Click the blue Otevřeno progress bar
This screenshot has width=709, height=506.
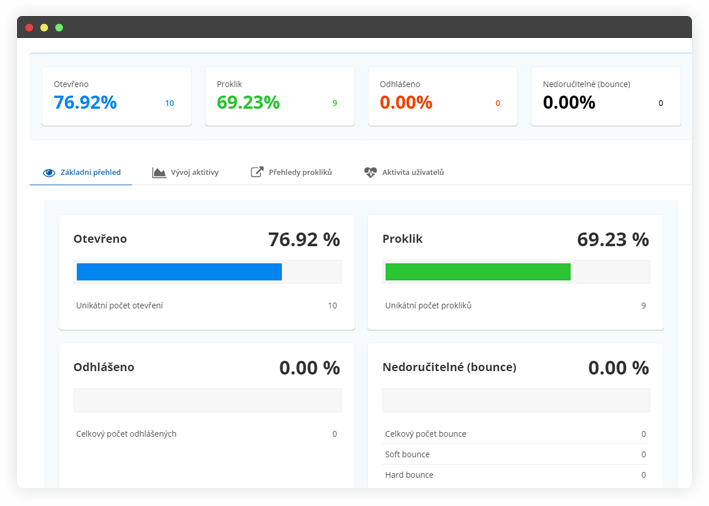tap(179, 272)
